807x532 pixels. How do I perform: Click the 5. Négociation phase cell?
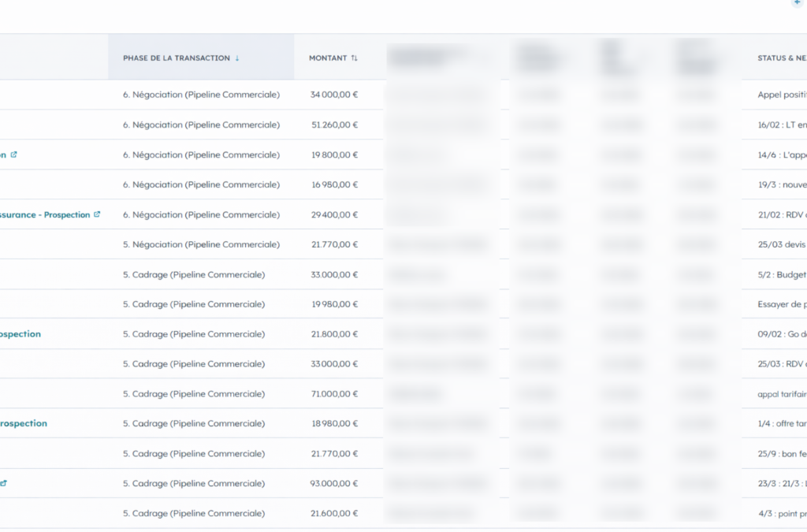(201, 244)
